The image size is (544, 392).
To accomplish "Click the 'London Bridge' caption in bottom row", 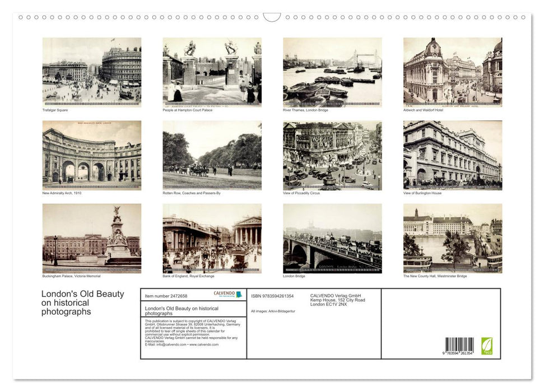I will [294, 276].
